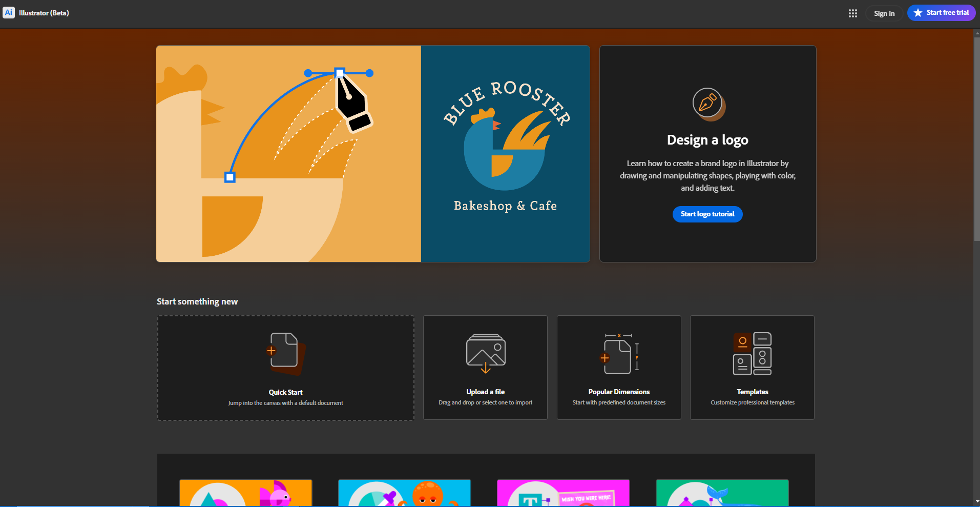Viewport: 980px width, 507px height.
Task: Open the magenta postcard tutorial thumbnail
Action: click(564, 493)
